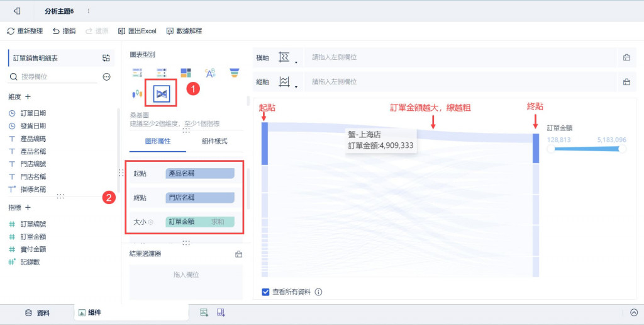Add a dimension with the plus beside 維度
This screenshot has height=325, width=644.
click(x=28, y=96)
